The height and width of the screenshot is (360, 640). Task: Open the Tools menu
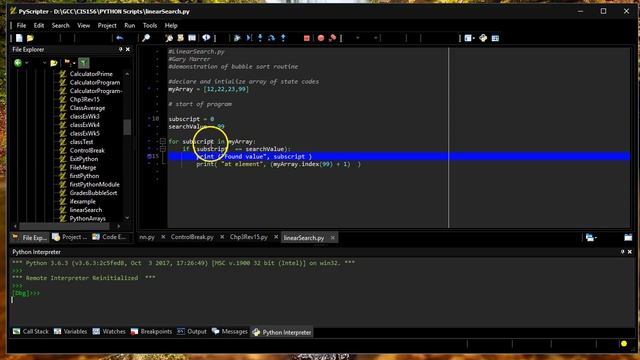pos(150,25)
